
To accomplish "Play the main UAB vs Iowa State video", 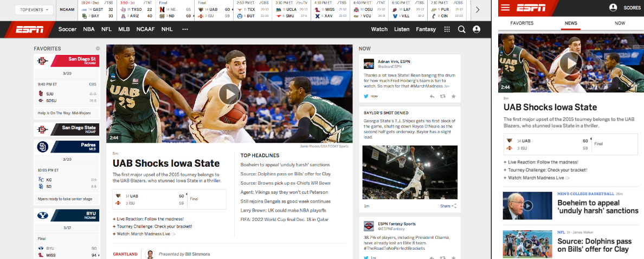I will click(x=229, y=93).
